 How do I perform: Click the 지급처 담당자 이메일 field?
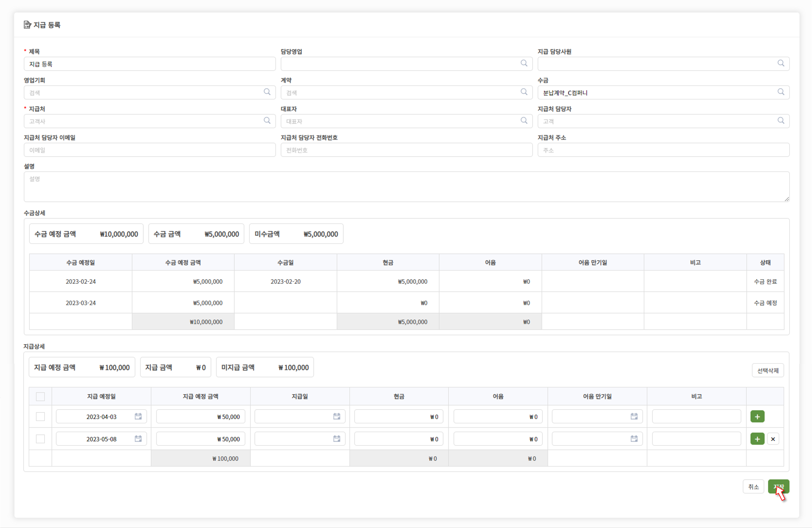[x=150, y=150]
